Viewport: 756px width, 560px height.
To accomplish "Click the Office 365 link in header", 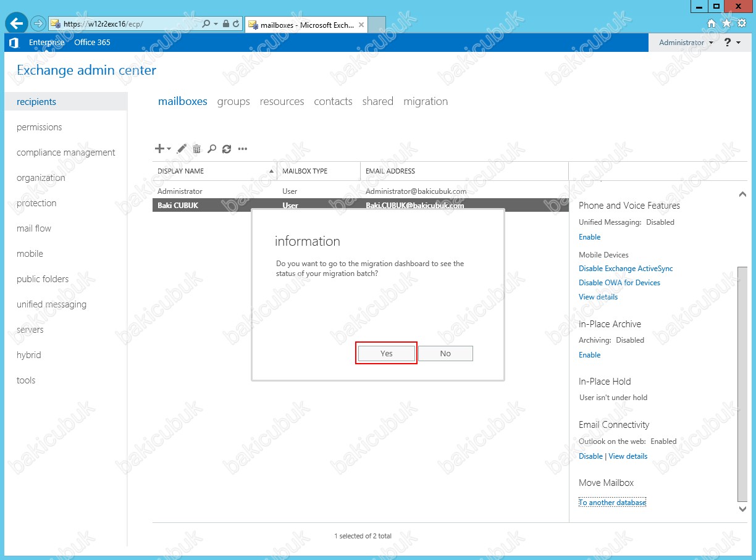I will point(92,43).
